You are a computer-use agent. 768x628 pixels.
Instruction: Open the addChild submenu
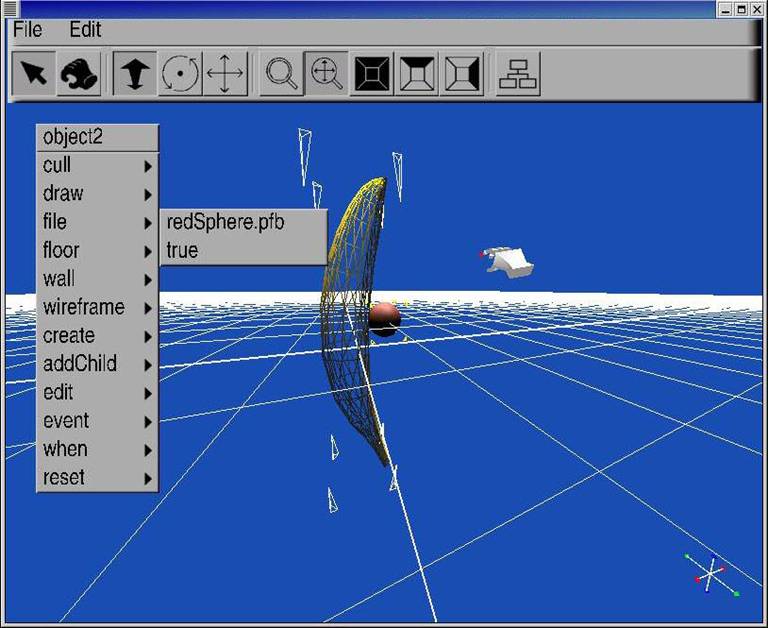(x=97, y=364)
